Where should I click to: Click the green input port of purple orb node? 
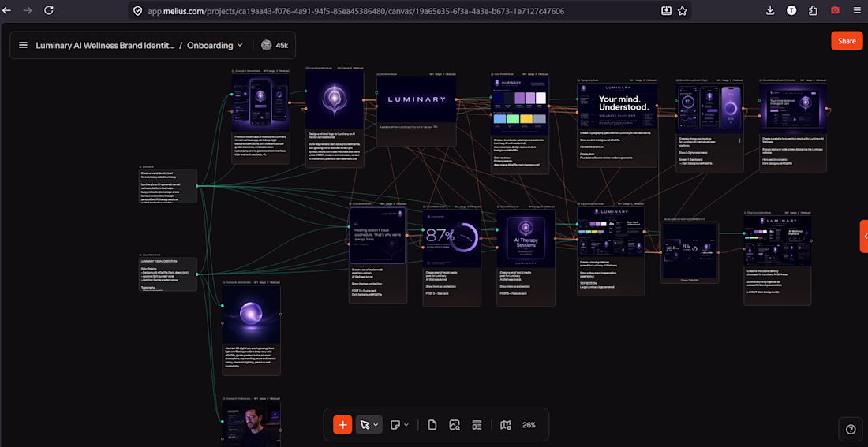(223, 305)
